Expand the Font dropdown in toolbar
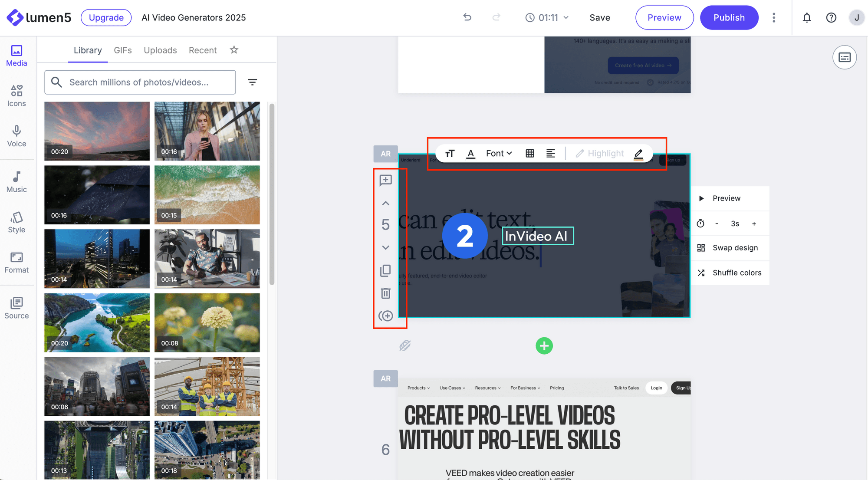The width and height of the screenshot is (868, 480). click(498, 153)
